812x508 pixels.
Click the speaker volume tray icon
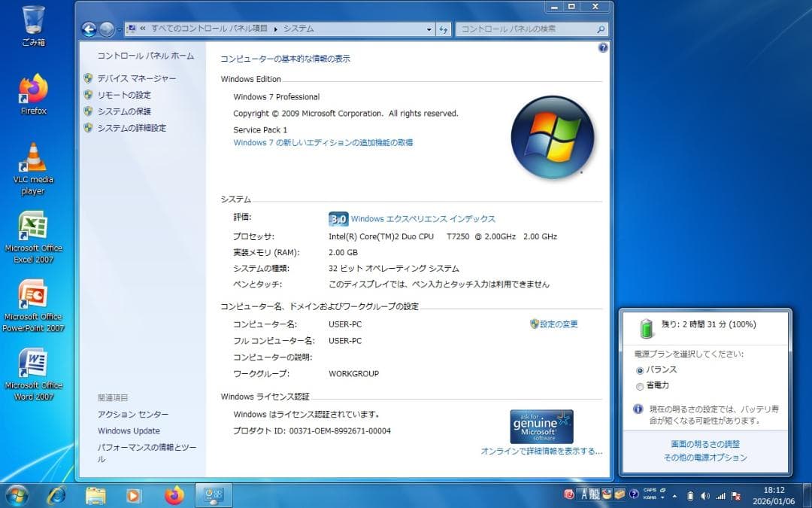tap(704, 496)
